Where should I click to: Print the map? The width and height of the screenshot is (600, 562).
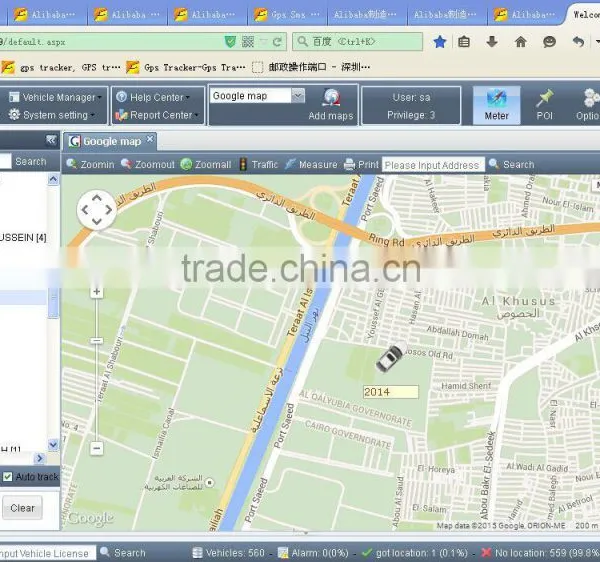361,165
